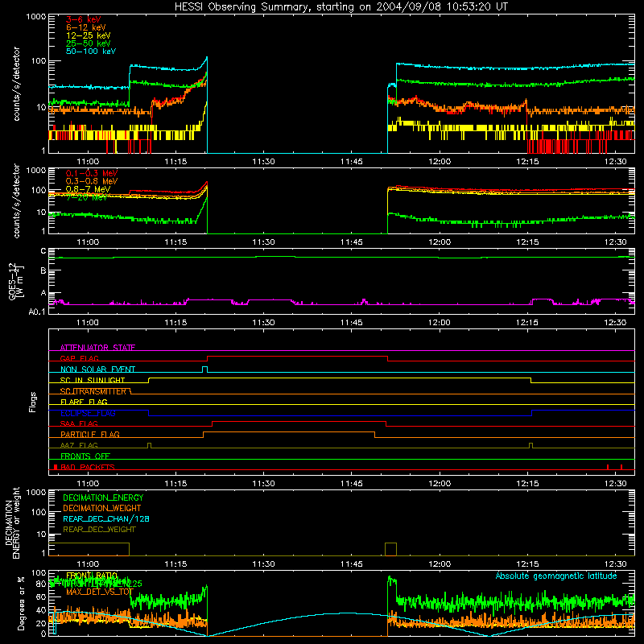Click the Degrees or % axis title
This screenshot has height=644, width=644.
point(21,603)
